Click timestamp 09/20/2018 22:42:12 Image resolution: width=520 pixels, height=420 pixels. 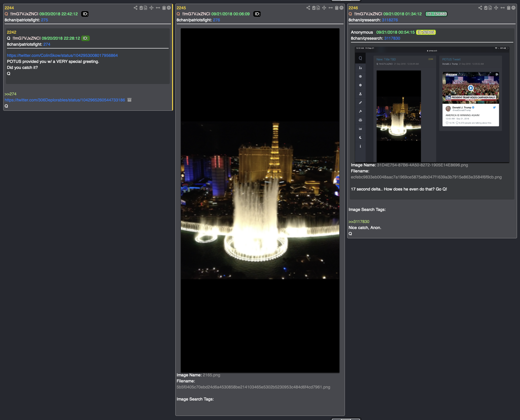[x=58, y=14]
